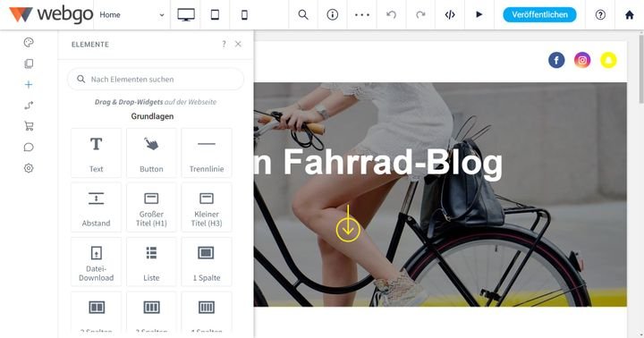
Task: Open the info icon in toolbar
Action: point(332,15)
